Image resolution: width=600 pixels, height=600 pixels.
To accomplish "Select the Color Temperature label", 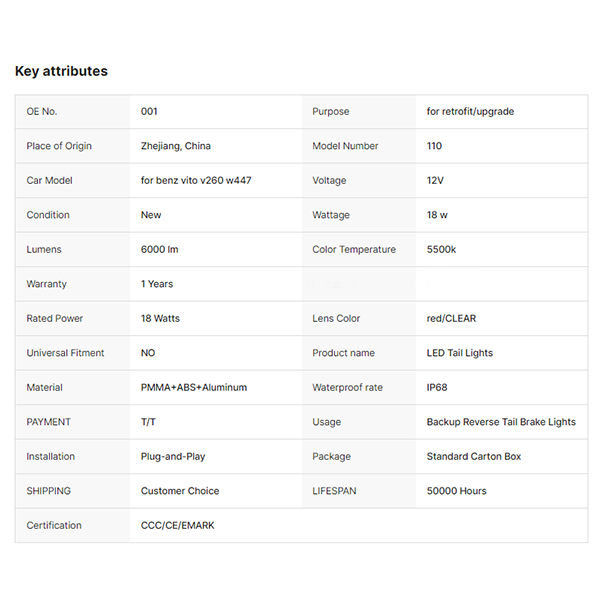I will click(354, 249).
